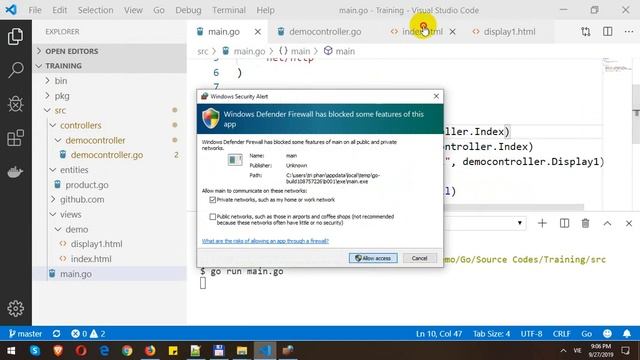This screenshot has width=640, height=360.
Task: Open the editor More Actions ellipsis
Action: 629,31
